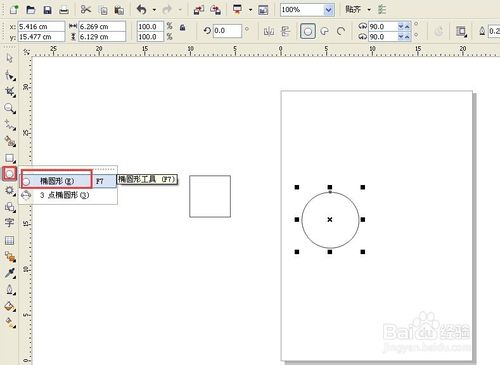Click the square shape left of page
Viewport: 500px width, 365px height.
point(210,196)
